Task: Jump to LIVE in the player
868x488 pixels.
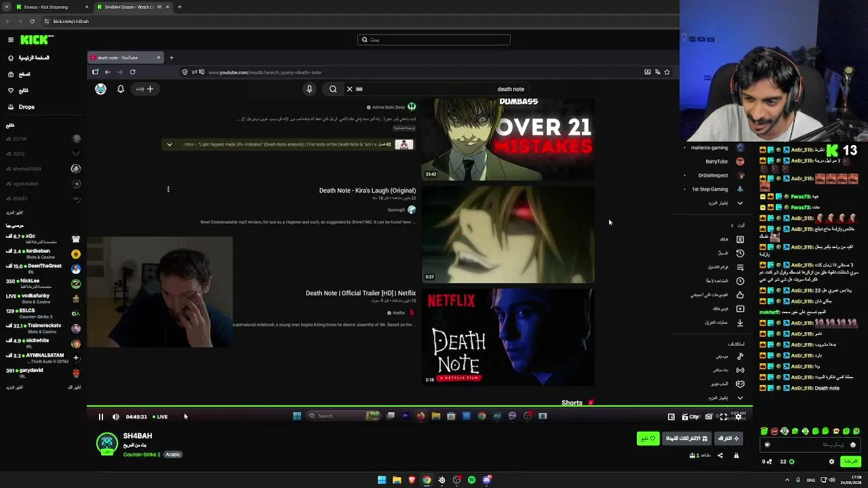Action: click(x=160, y=417)
